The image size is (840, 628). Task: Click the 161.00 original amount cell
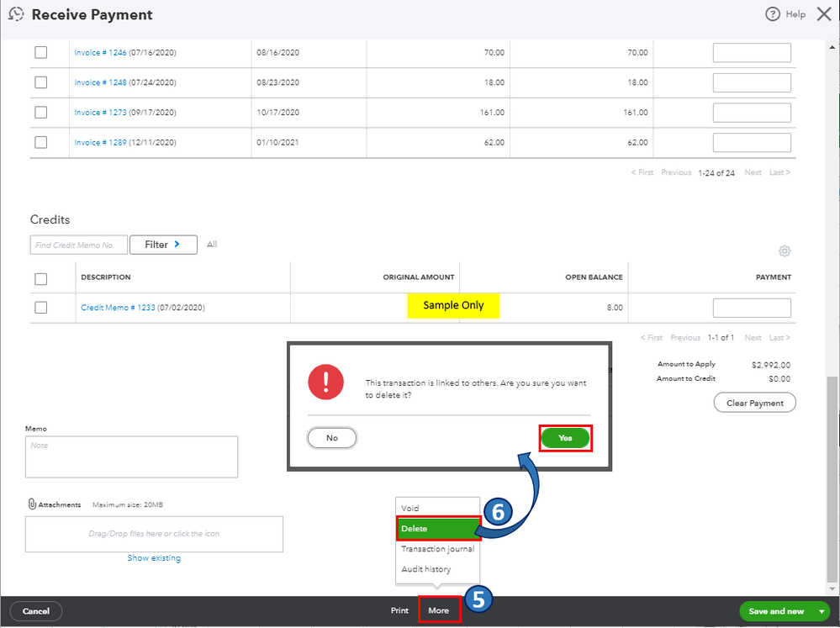[x=492, y=113]
